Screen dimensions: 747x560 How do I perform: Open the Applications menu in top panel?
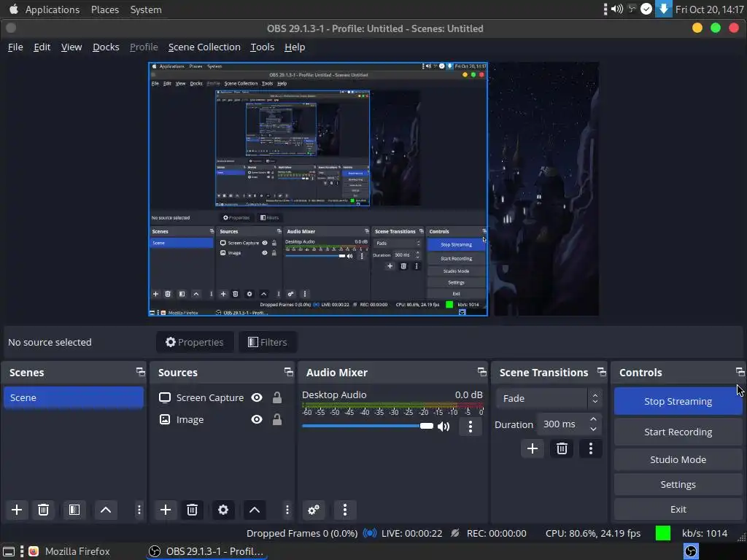[x=53, y=9]
